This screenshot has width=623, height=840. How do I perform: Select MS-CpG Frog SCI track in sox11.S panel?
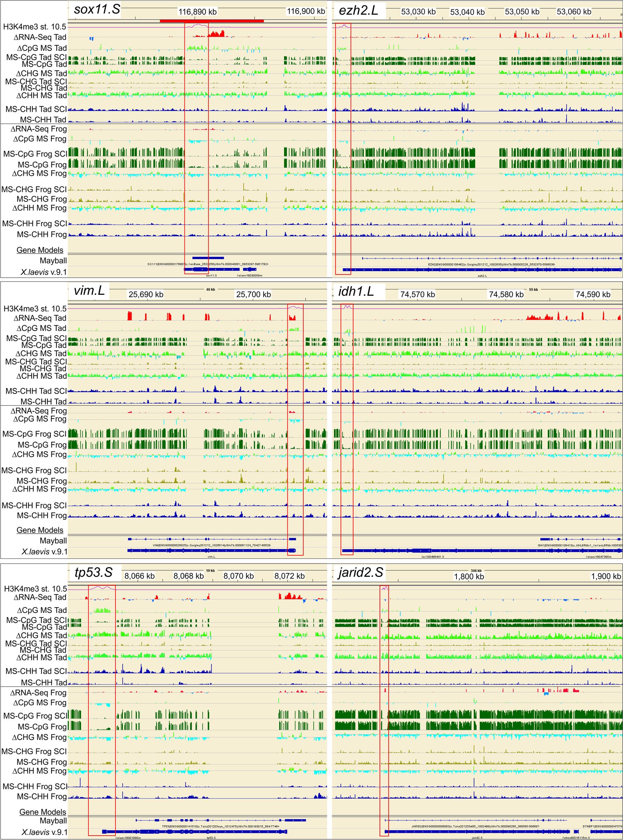[x=35, y=154]
